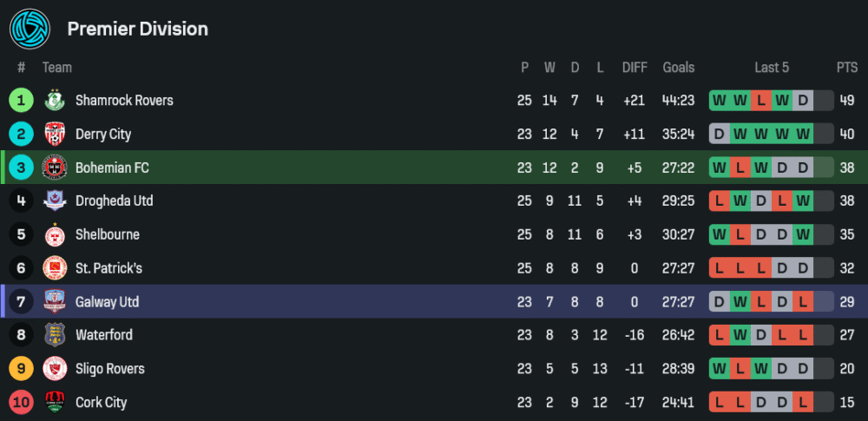Click the Cork City club crest
Viewport: 868px width, 421px height.
[55, 403]
